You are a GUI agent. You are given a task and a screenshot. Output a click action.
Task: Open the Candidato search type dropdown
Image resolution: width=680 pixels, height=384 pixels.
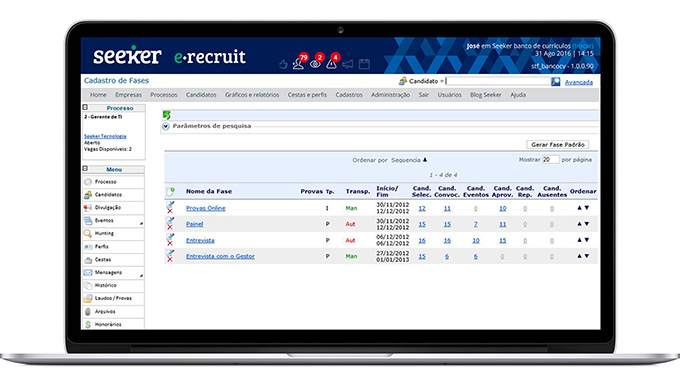tap(422, 81)
